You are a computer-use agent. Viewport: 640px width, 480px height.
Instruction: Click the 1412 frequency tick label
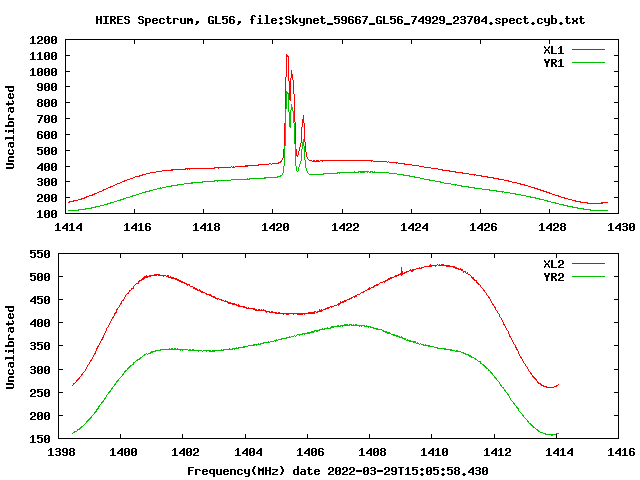pyautogui.click(x=497, y=452)
